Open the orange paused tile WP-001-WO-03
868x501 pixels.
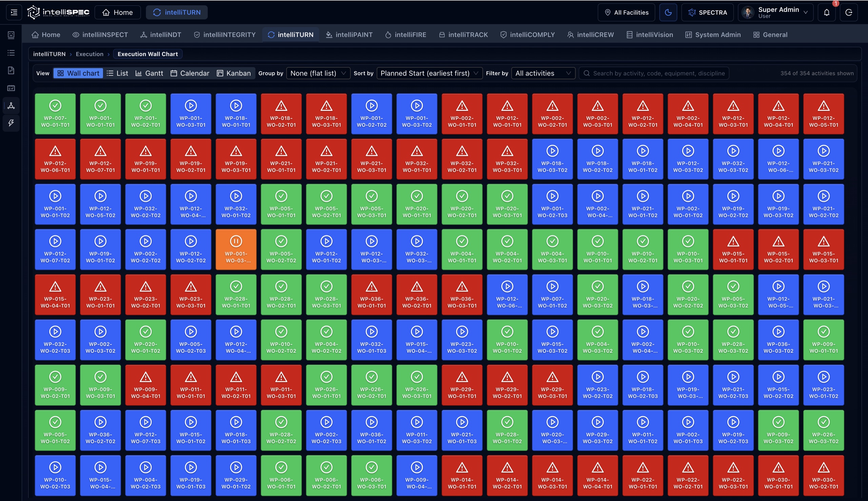pos(236,249)
